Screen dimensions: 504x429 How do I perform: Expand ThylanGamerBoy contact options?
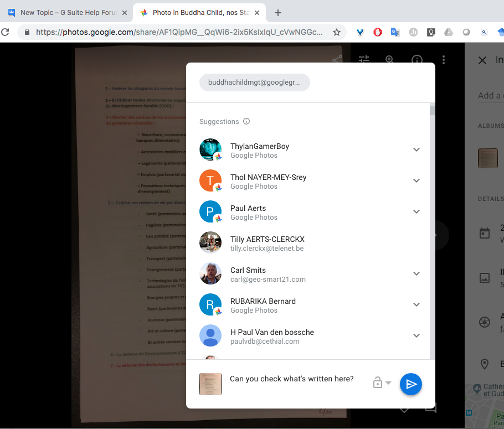(x=416, y=149)
